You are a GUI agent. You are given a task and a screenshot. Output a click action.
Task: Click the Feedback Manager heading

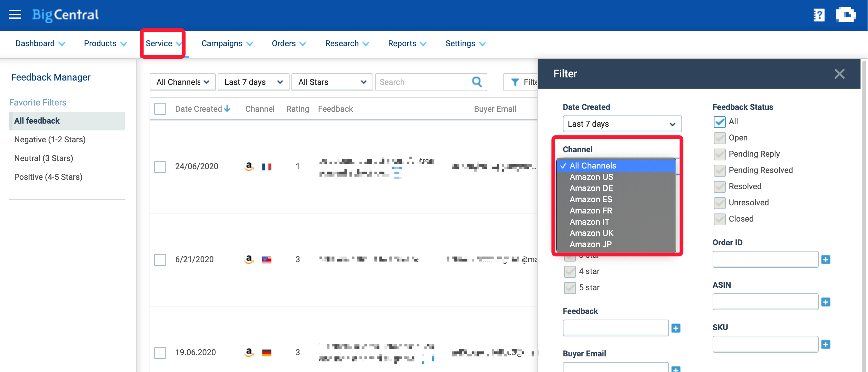51,77
